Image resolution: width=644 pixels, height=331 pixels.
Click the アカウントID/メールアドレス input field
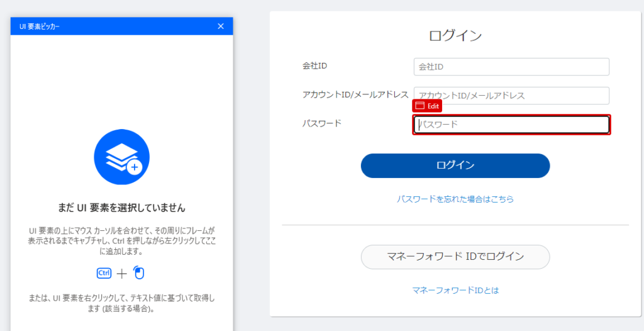[x=511, y=96]
